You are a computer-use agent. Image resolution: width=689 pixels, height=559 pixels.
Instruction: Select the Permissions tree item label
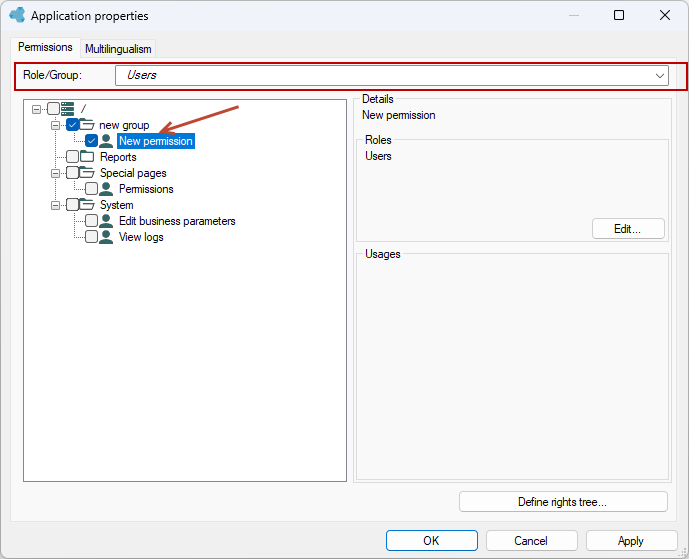[x=146, y=189]
